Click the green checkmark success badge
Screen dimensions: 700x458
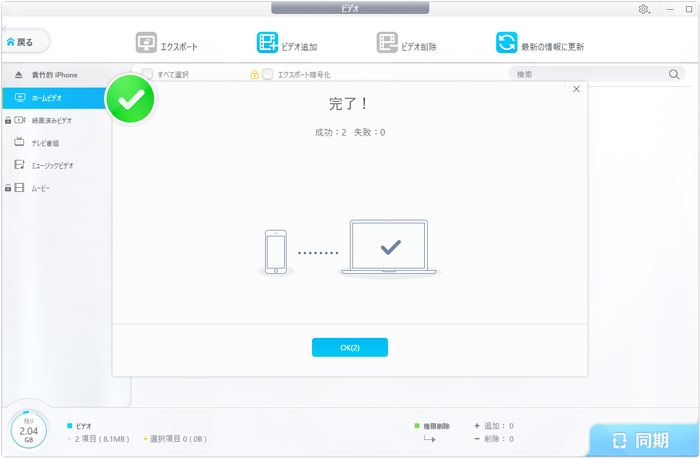(x=133, y=97)
